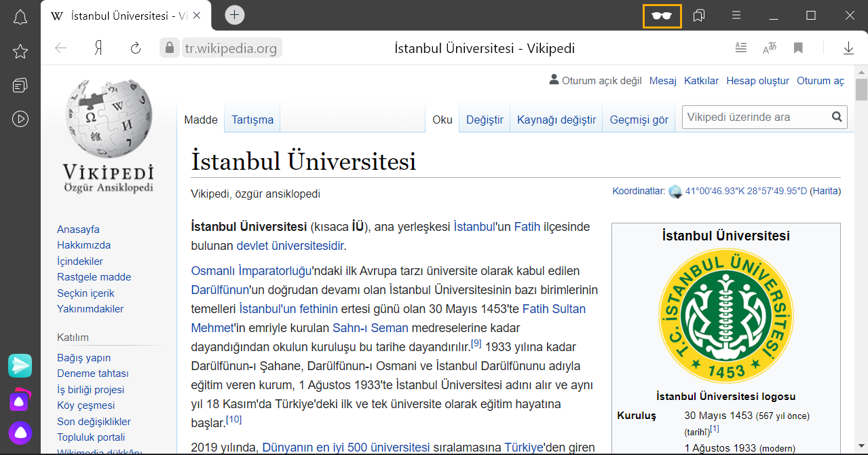Go to Anasayfa in sidebar
The image size is (868, 455).
(x=78, y=230)
